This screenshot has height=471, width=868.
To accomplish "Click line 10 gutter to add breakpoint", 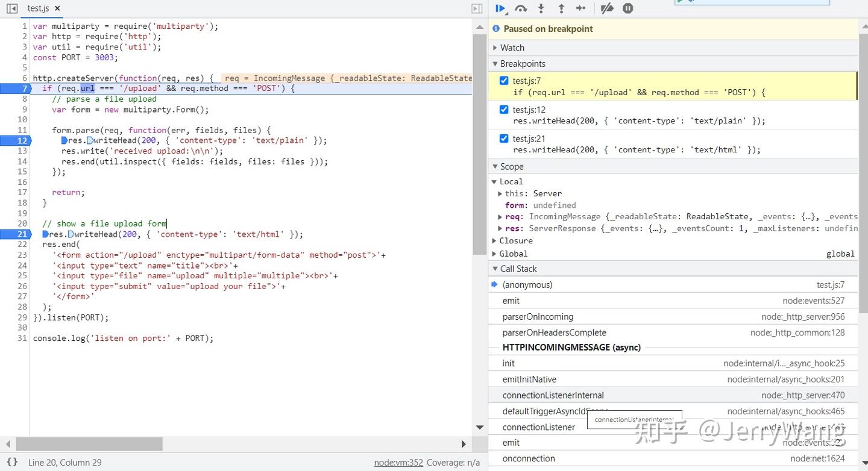I will click(22, 119).
